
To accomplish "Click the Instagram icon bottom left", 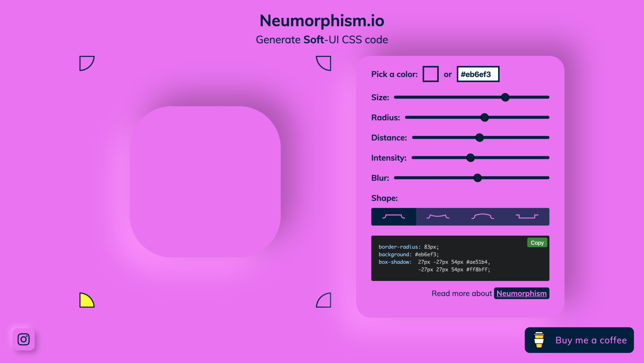I will point(24,339).
